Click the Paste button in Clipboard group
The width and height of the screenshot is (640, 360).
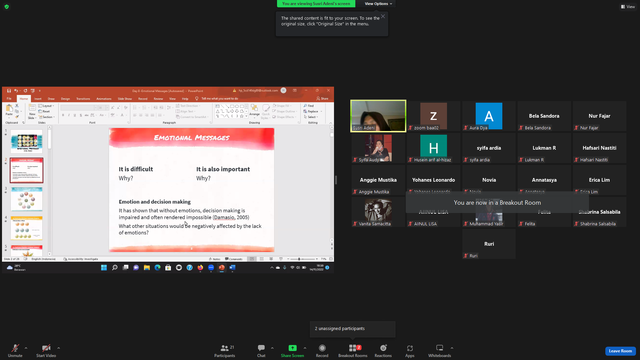(9, 111)
